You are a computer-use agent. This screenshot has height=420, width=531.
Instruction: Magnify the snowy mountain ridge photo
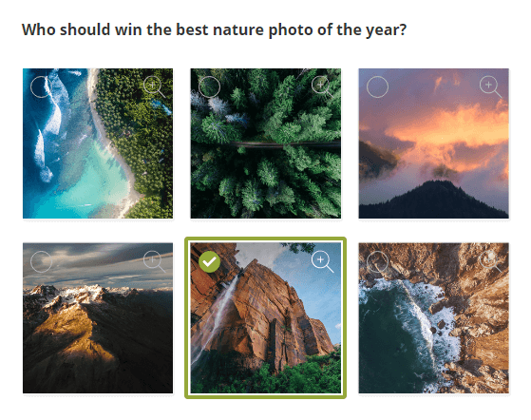pos(154,261)
